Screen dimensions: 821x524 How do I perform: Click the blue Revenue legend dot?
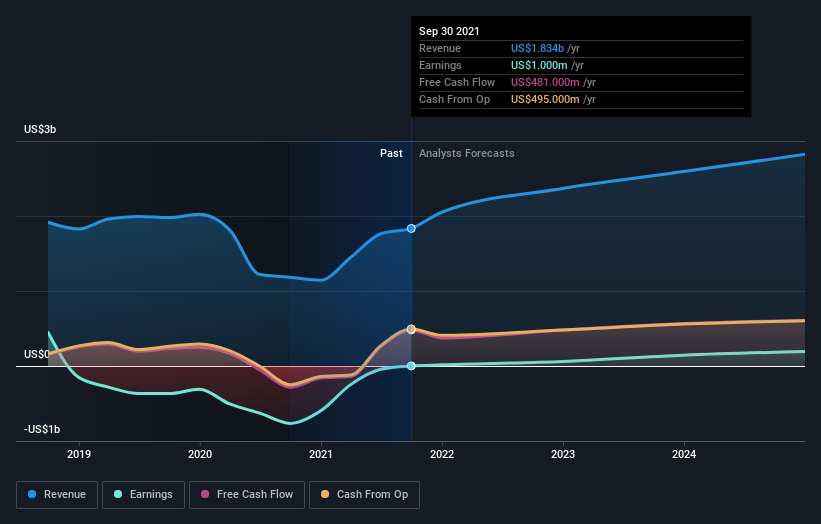pyautogui.click(x=32, y=494)
